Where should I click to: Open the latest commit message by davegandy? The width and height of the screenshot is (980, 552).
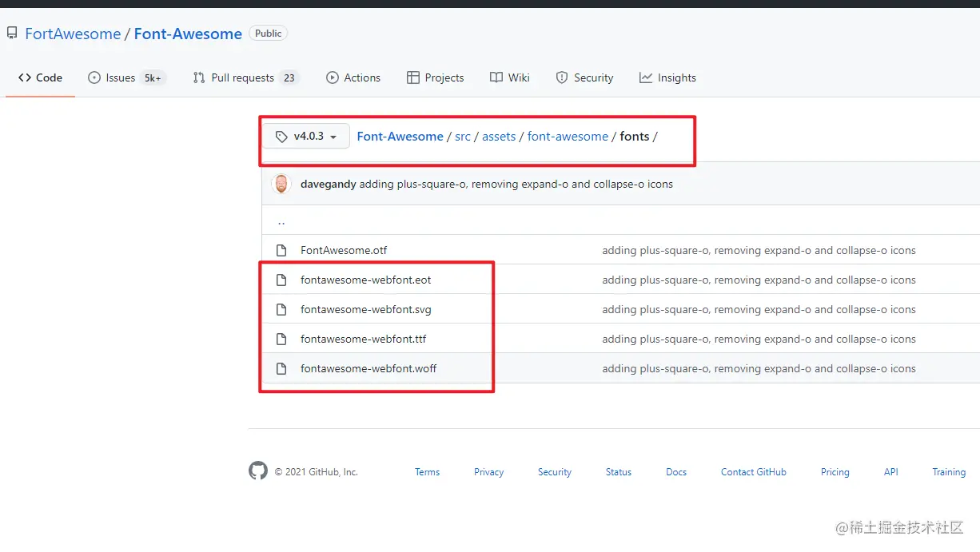click(x=516, y=184)
